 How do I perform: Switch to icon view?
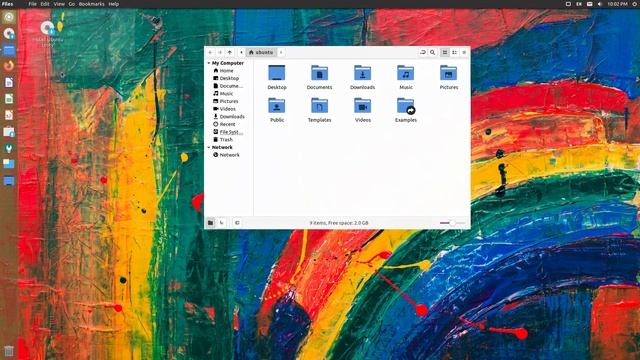tap(445, 52)
